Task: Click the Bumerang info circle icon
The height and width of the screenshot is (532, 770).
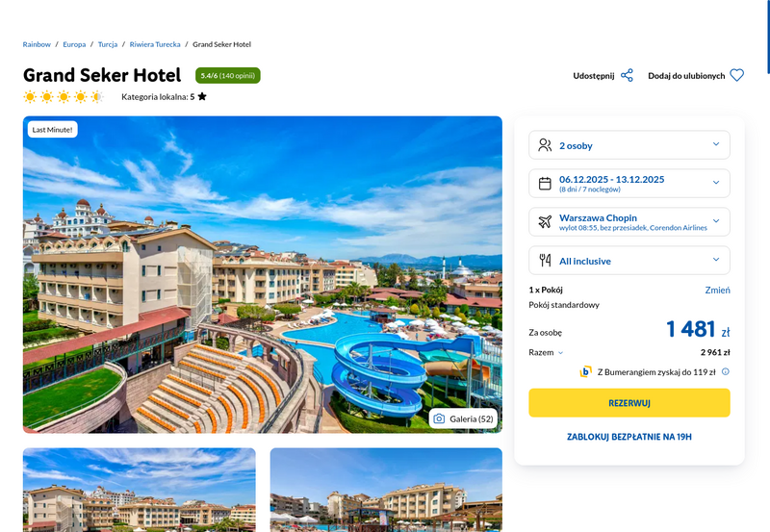Action: click(726, 372)
